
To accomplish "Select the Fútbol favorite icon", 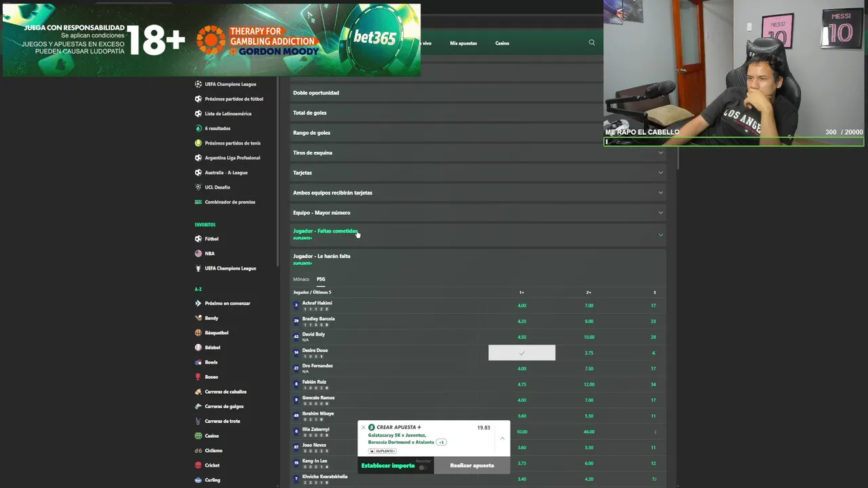I will coord(198,239).
